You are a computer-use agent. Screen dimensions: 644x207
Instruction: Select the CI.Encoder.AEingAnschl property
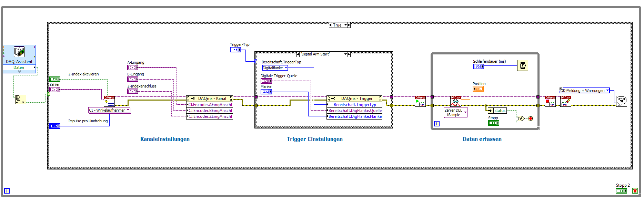(x=210, y=105)
